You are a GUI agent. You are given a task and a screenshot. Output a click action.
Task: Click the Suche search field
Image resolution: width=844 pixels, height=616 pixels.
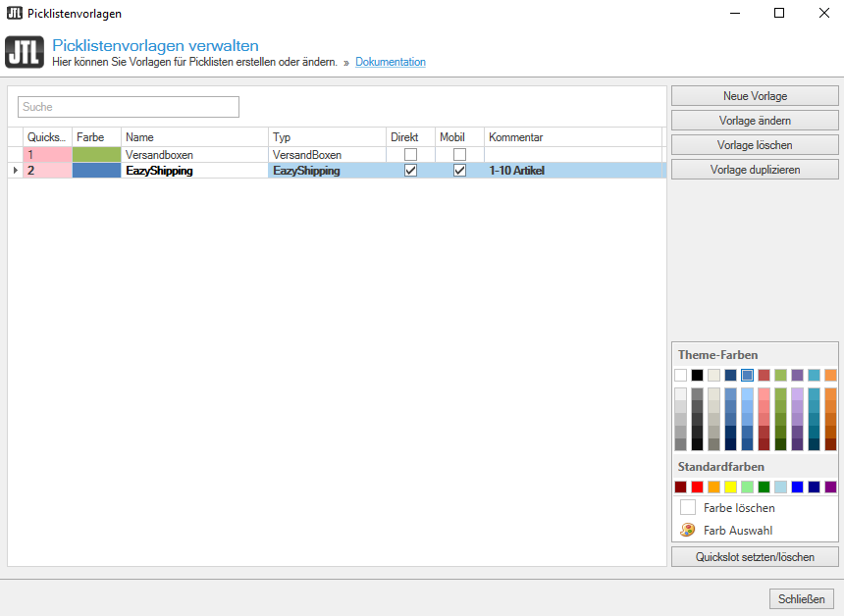[x=128, y=107]
